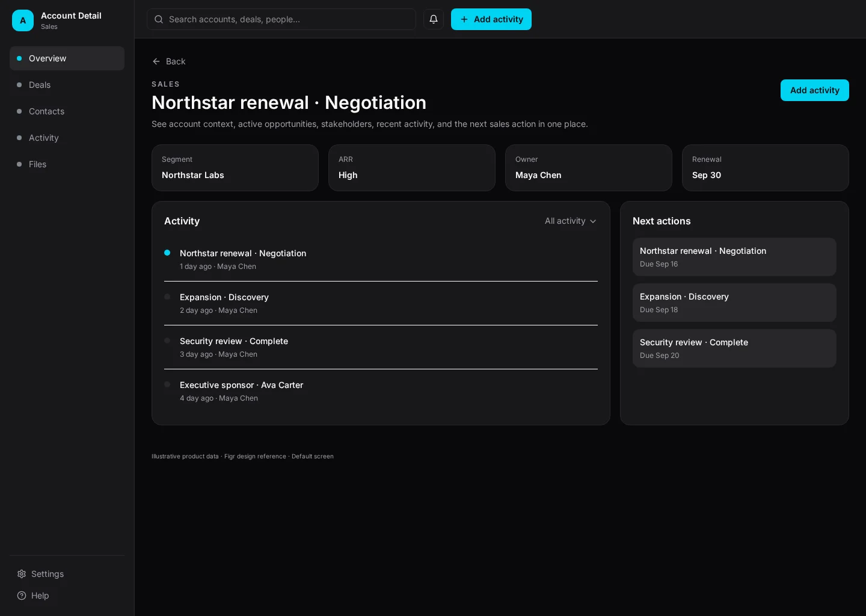Click the Illustrative product data footer note

[x=242, y=456]
